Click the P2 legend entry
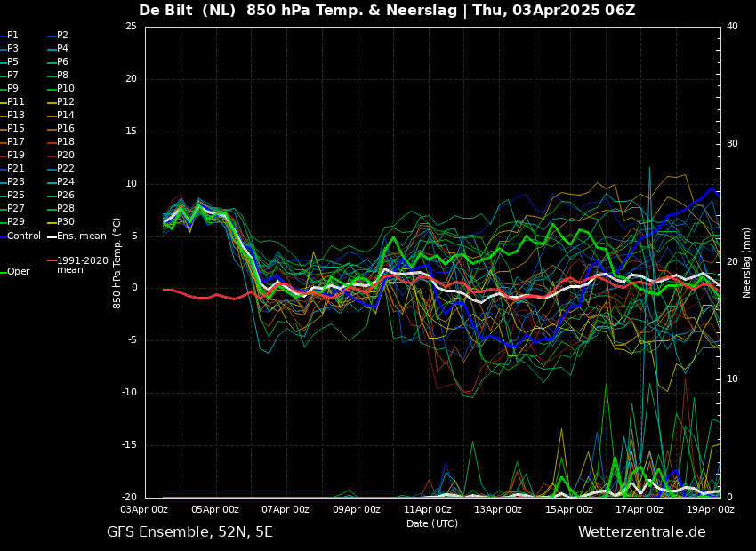 tap(62, 36)
